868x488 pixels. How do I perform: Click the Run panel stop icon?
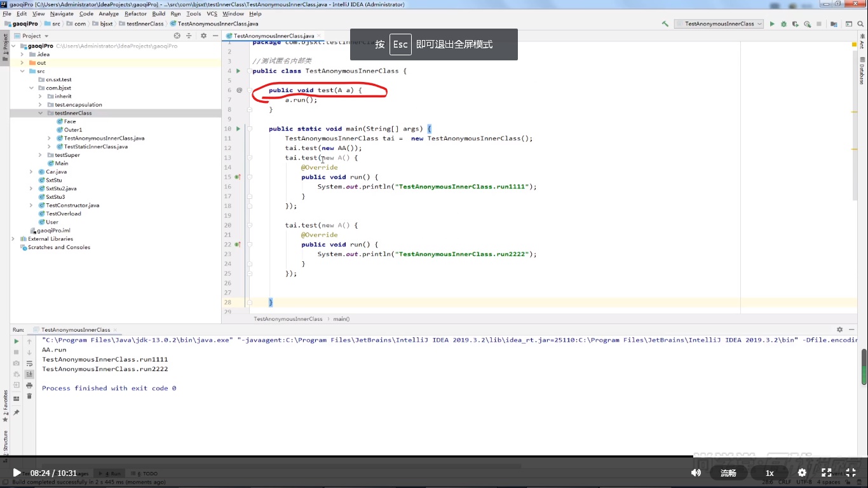click(x=17, y=352)
